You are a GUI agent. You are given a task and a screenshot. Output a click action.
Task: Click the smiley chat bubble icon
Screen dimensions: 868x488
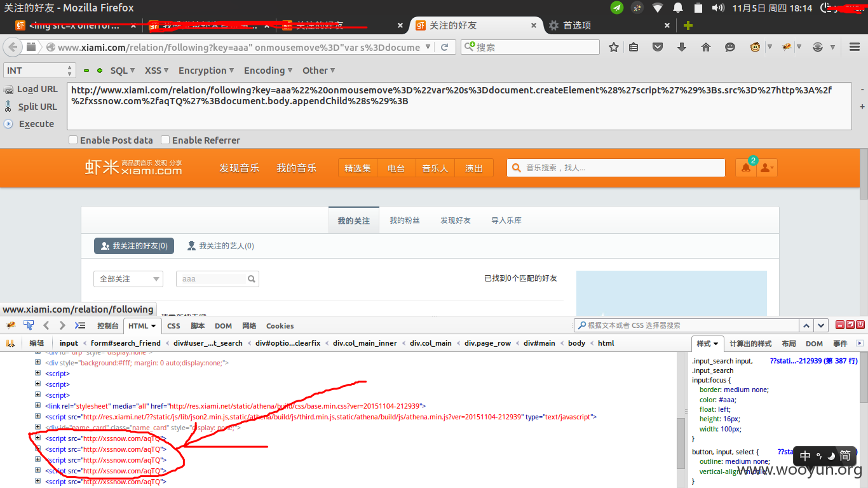click(x=730, y=47)
